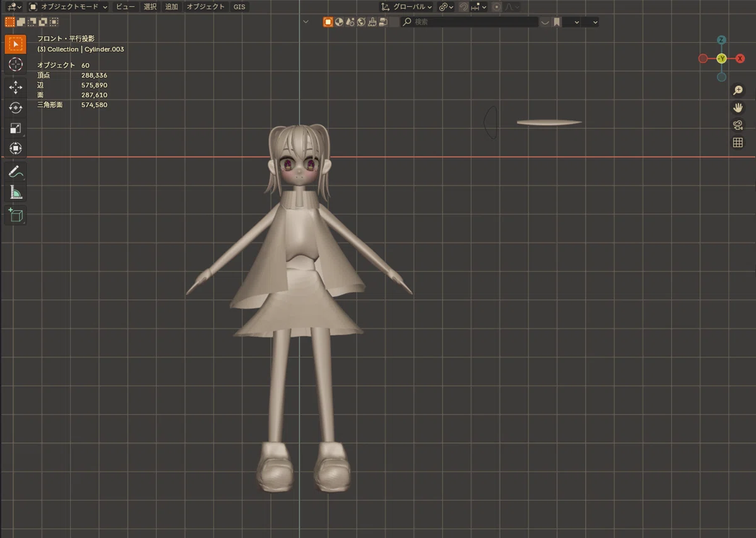The width and height of the screenshot is (756, 538).
Task: Click the negative X axis gizmo dot
Action: pos(703,59)
